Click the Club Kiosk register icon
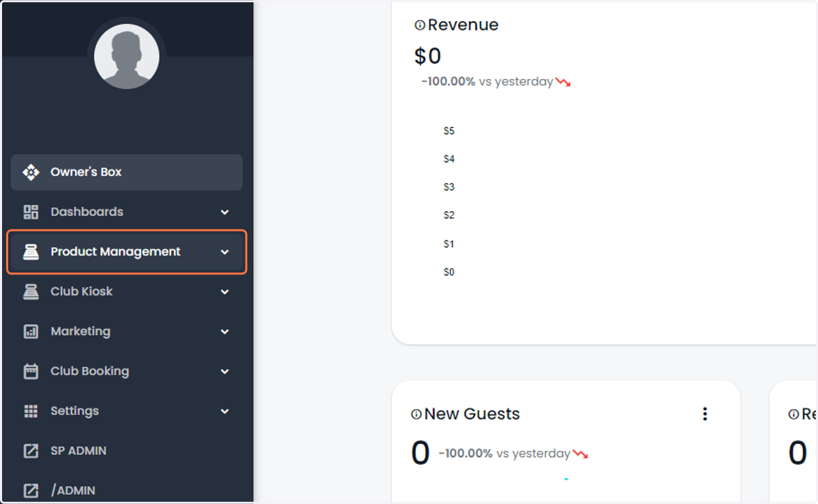Image resolution: width=818 pixels, height=504 pixels. (x=31, y=292)
